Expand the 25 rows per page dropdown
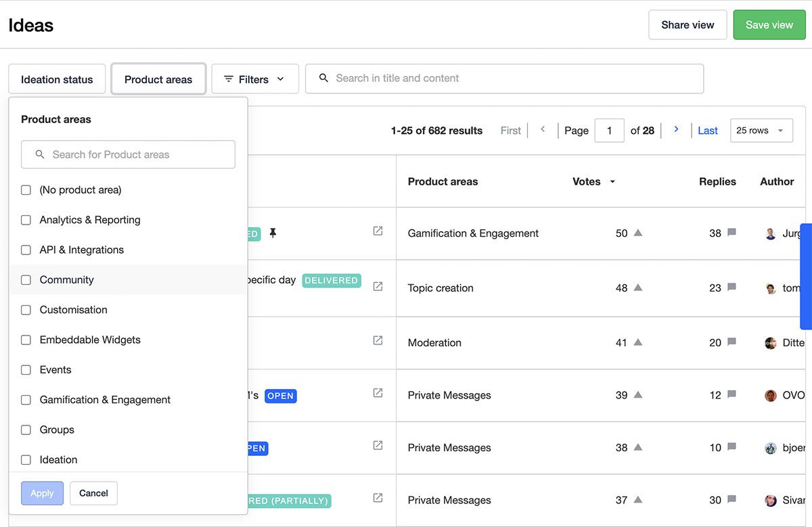Image resolution: width=812 pixels, height=527 pixels. click(x=761, y=131)
